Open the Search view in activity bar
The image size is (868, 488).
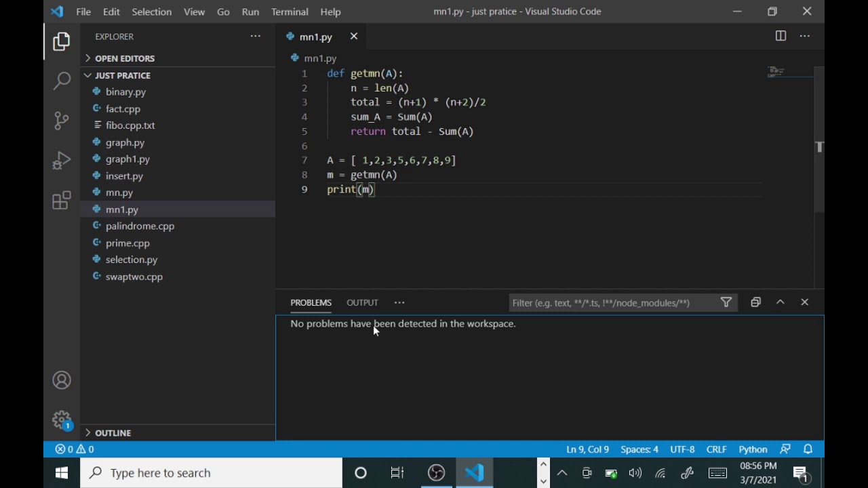coord(62,81)
